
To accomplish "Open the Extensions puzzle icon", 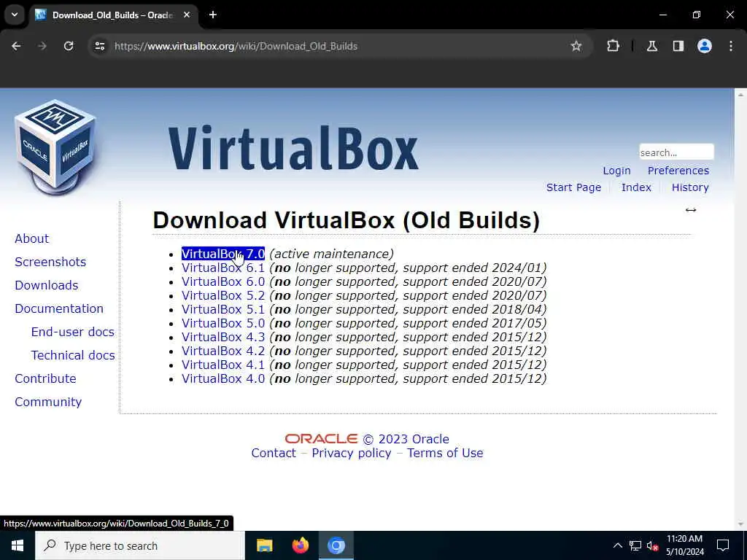I will (613, 46).
